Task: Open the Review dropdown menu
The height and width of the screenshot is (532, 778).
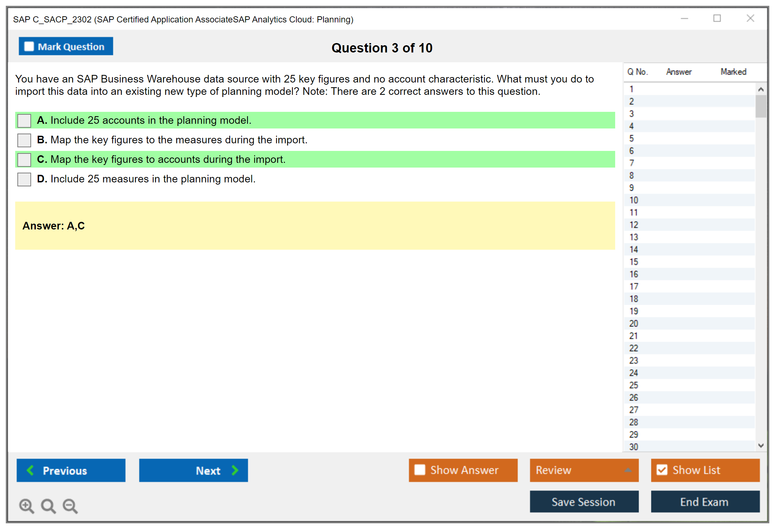Action: (x=628, y=470)
